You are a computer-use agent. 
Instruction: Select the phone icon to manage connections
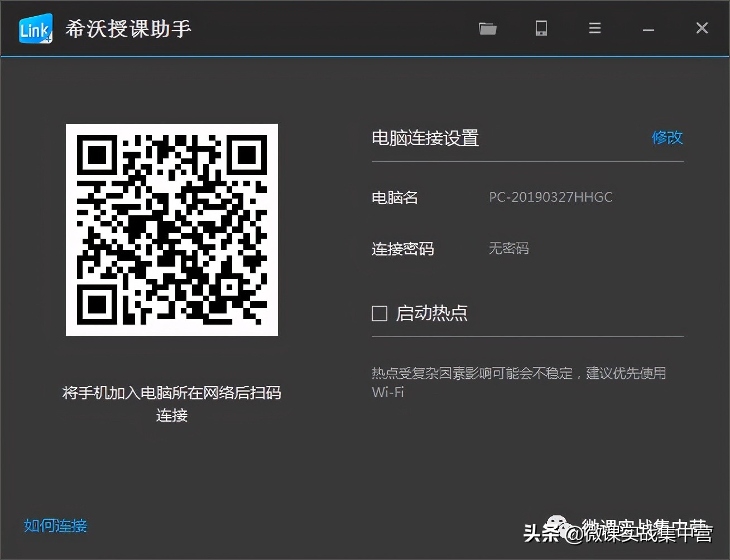coord(540,28)
